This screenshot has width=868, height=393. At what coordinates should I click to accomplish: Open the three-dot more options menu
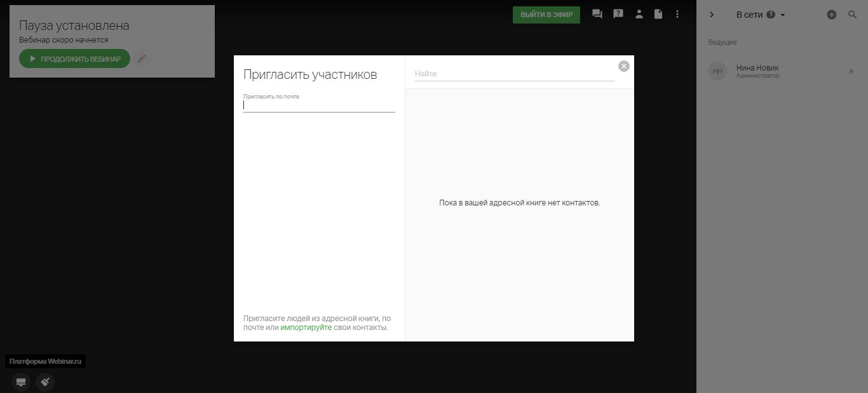[677, 14]
